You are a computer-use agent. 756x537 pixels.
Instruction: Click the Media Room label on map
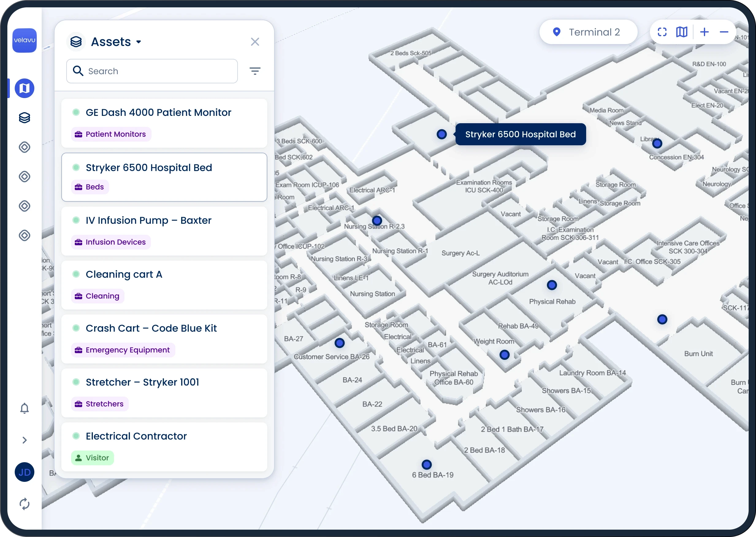coord(606,110)
